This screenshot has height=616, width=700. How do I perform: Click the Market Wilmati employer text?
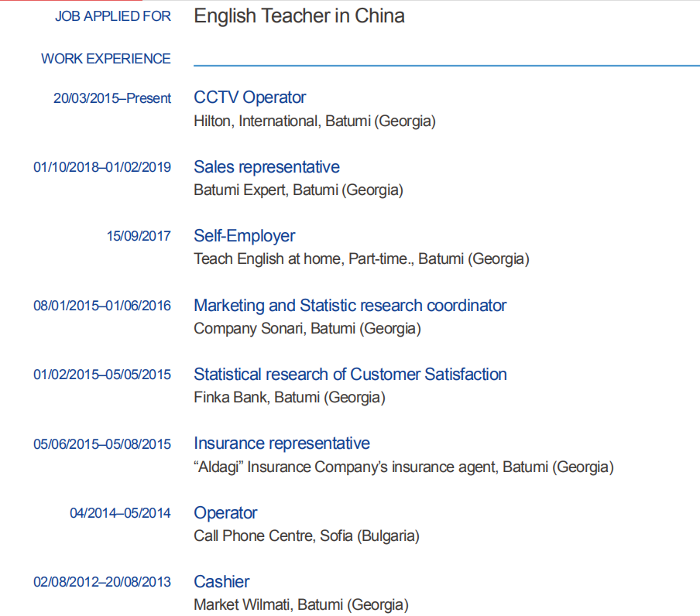(301, 605)
